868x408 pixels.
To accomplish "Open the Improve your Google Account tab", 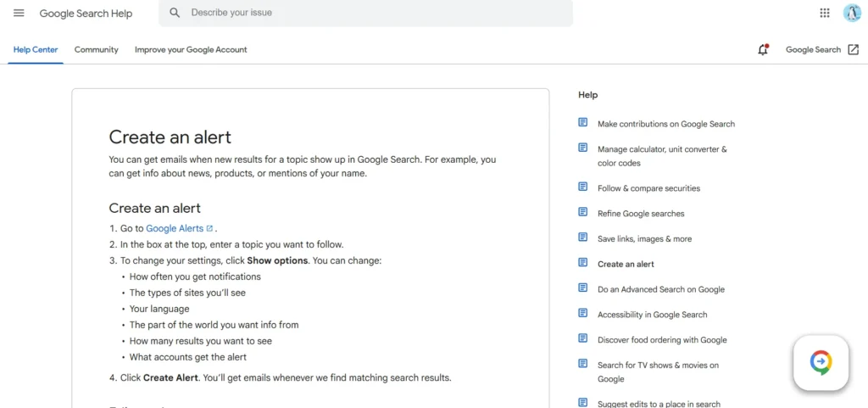I will click(x=191, y=50).
